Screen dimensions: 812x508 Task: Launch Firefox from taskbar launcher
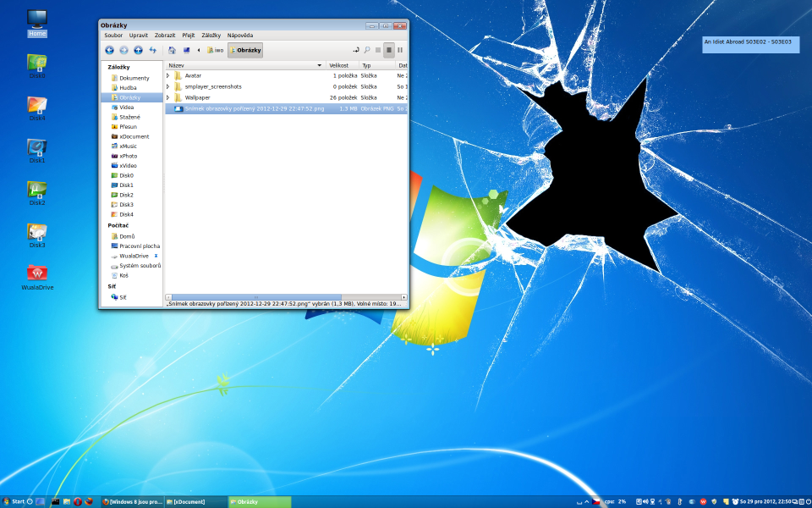pyautogui.click(x=89, y=502)
